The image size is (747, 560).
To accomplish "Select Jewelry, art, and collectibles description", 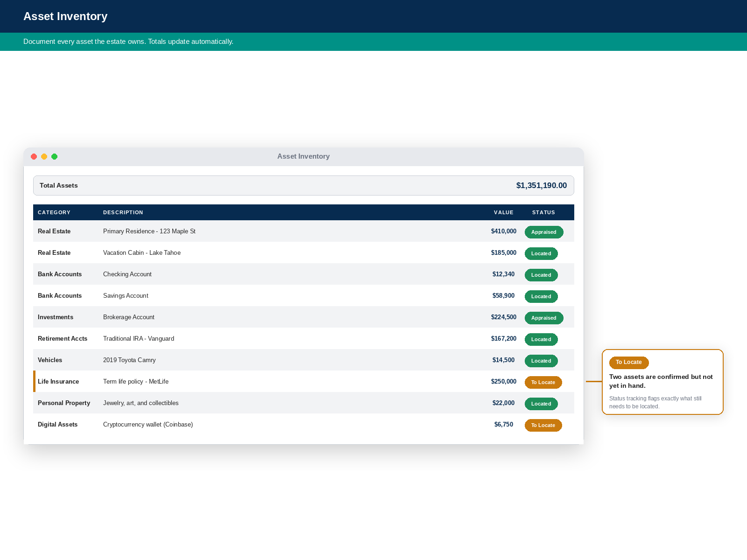I will [x=141, y=403].
